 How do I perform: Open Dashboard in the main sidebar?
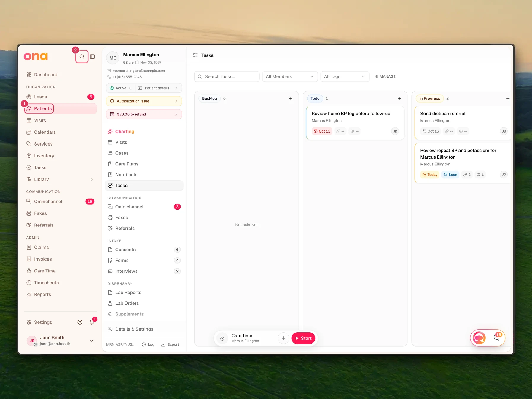click(60, 75)
